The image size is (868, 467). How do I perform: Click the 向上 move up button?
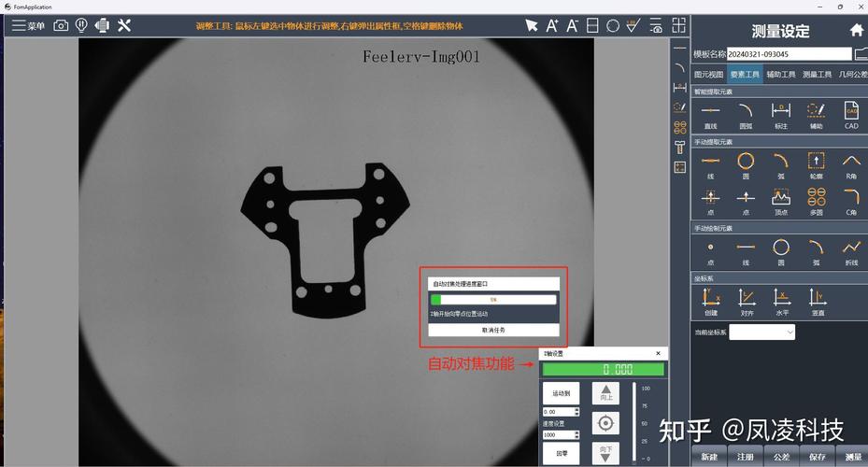[605, 393]
